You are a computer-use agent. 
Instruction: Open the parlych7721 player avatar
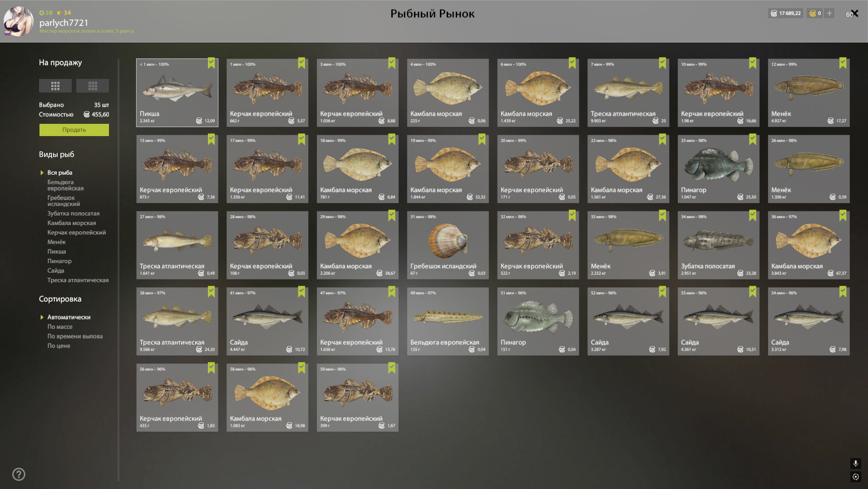(x=19, y=21)
